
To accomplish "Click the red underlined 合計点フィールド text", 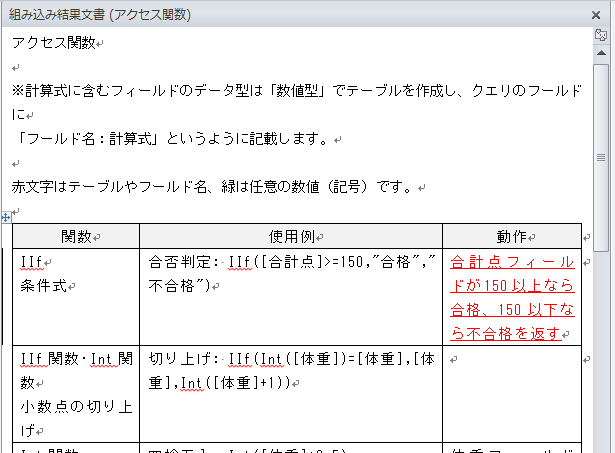I will point(512,298).
